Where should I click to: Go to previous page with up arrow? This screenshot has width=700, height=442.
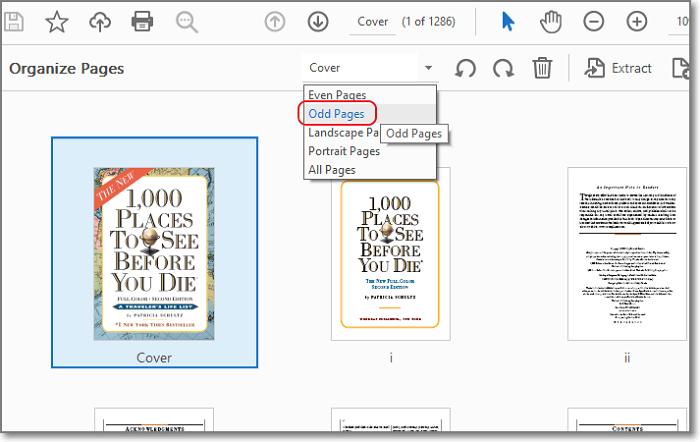(275, 21)
